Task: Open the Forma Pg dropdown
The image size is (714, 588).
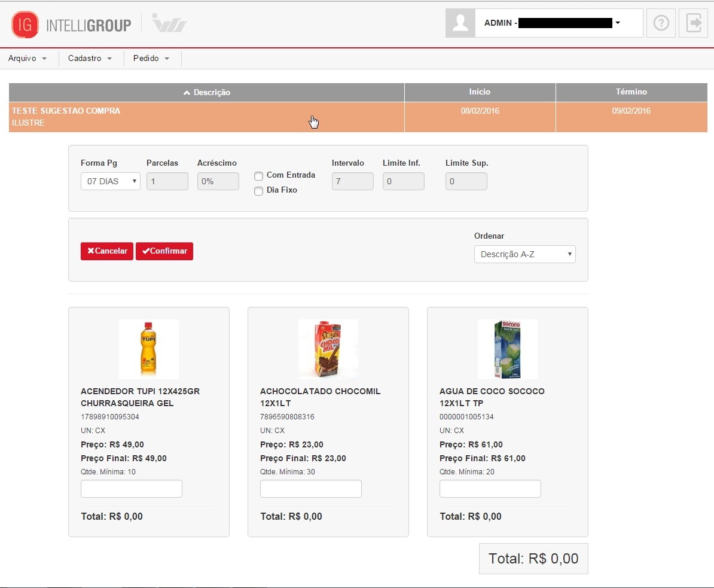Action: [x=111, y=181]
